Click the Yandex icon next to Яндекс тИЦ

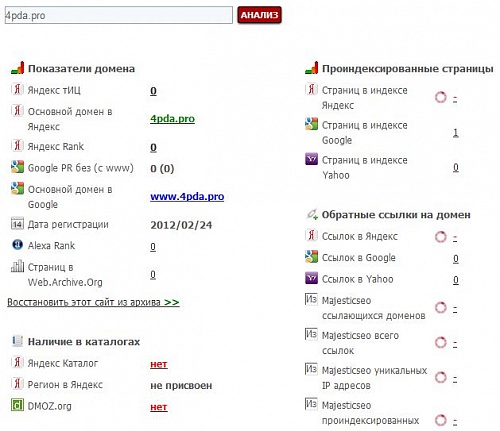(17, 89)
